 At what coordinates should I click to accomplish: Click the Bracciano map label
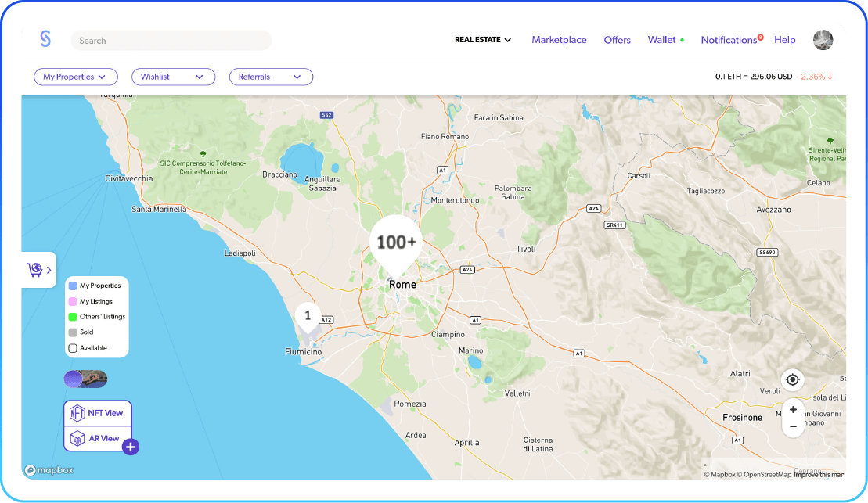(279, 174)
